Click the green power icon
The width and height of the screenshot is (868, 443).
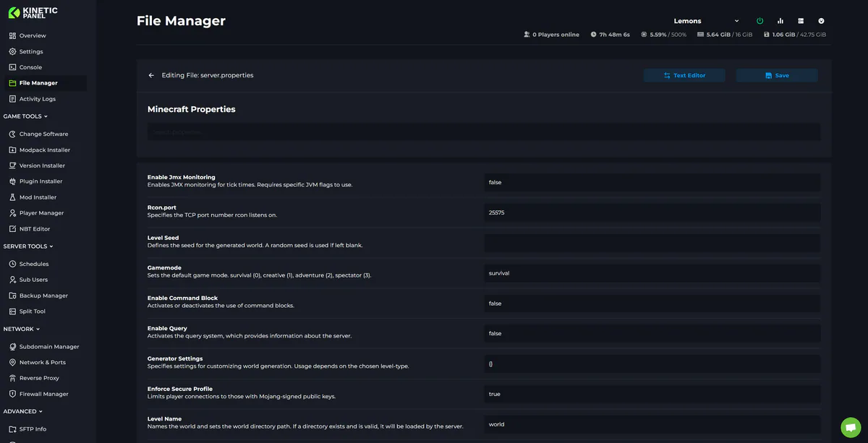759,21
